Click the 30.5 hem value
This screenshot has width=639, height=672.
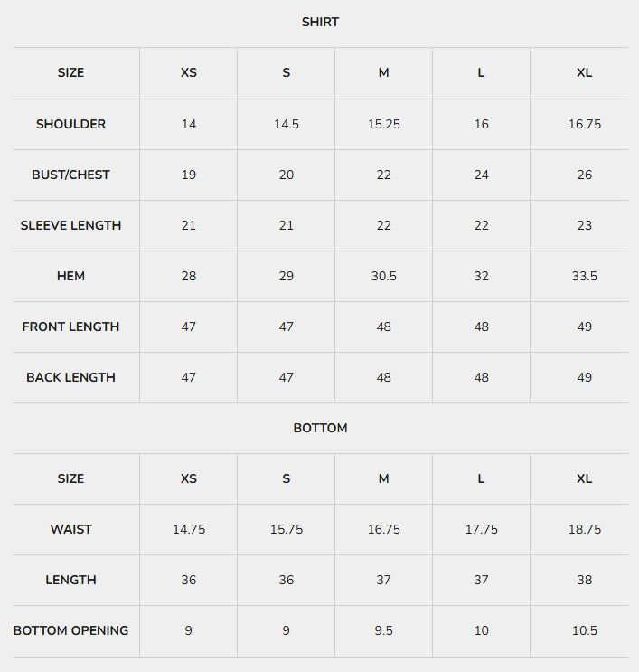(x=384, y=276)
